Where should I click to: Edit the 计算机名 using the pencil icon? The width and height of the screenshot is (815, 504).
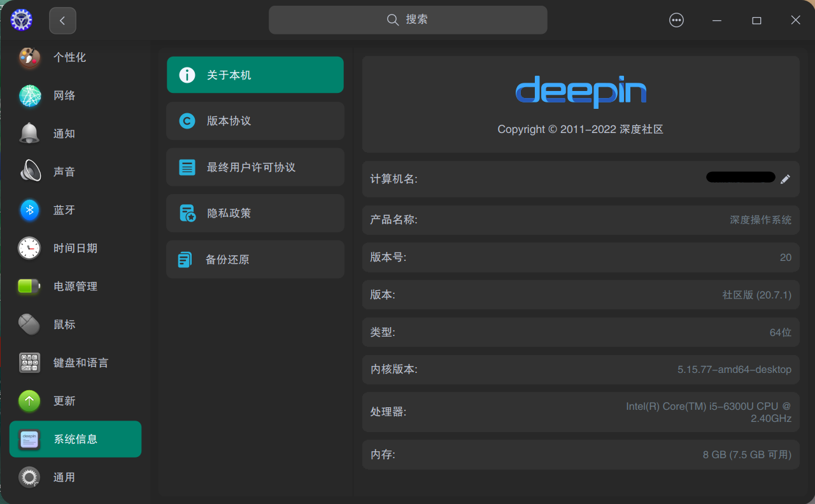point(786,179)
